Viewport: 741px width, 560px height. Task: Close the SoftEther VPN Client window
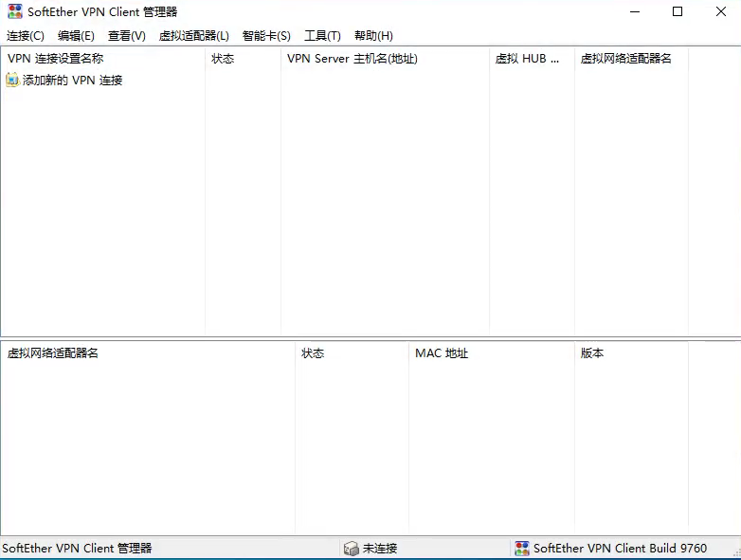point(721,11)
